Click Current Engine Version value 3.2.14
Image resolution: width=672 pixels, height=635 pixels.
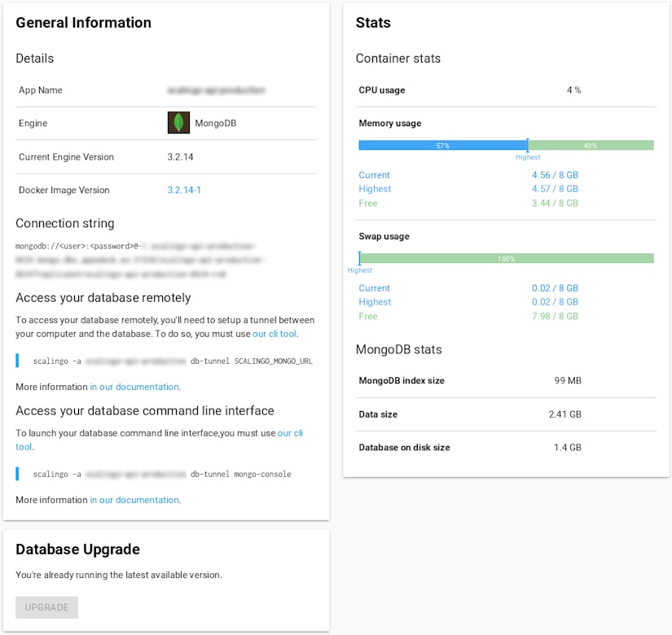[180, 157]
